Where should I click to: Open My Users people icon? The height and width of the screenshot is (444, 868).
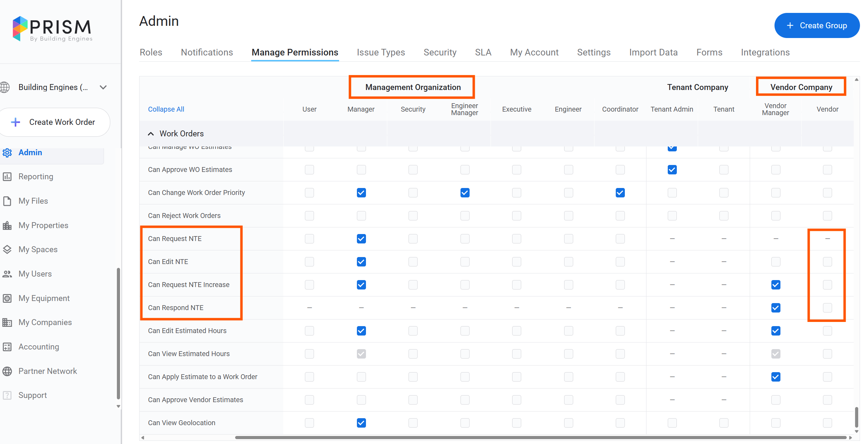(7, 274)
